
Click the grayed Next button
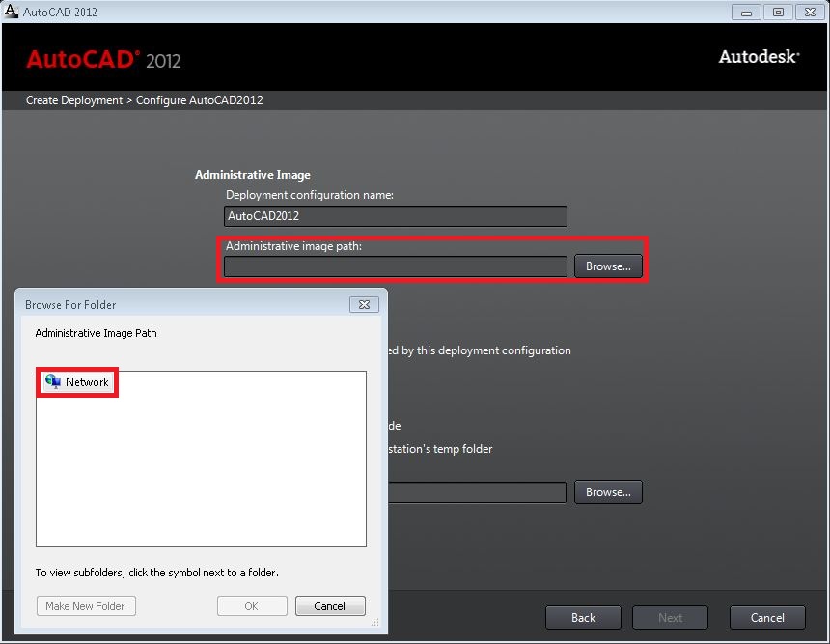[670, 618]
